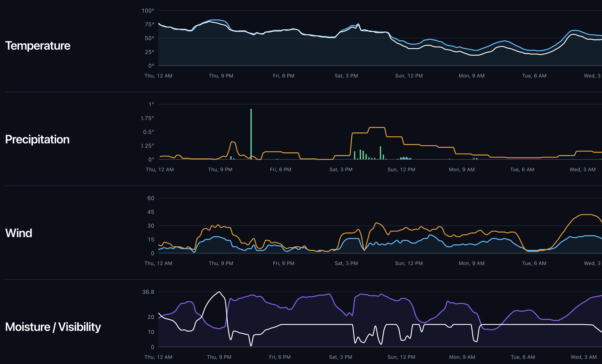The height and width of the screenshot is (364, 602).
Task: Click the 0 label on Wind axis
Action: [x=153, y=253]
